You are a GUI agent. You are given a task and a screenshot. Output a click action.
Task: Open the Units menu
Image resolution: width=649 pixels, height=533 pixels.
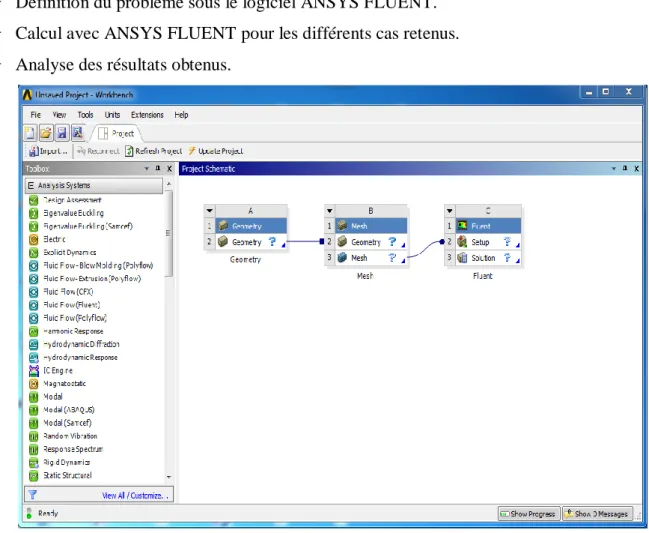(112, 115)
